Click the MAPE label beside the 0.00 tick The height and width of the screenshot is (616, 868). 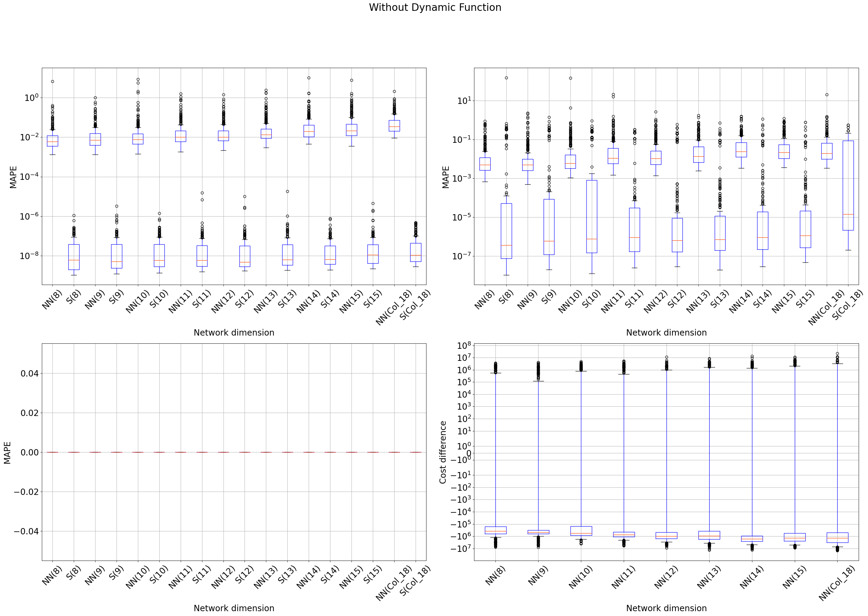click(x=7, y=452)
